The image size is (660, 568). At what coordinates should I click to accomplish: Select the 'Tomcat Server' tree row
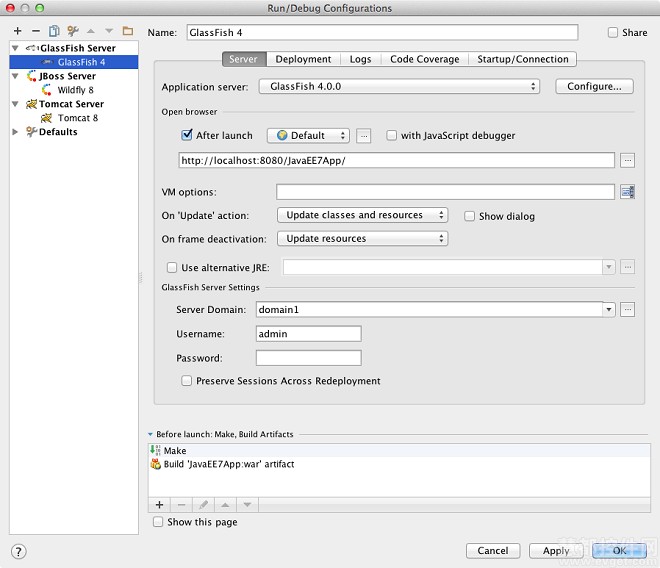pos(74,104)
